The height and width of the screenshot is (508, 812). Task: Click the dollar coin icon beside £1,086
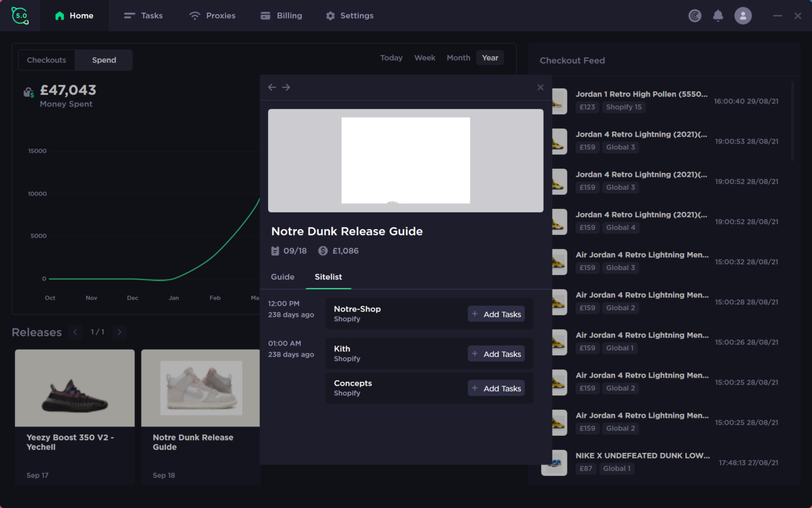[323, 251]
